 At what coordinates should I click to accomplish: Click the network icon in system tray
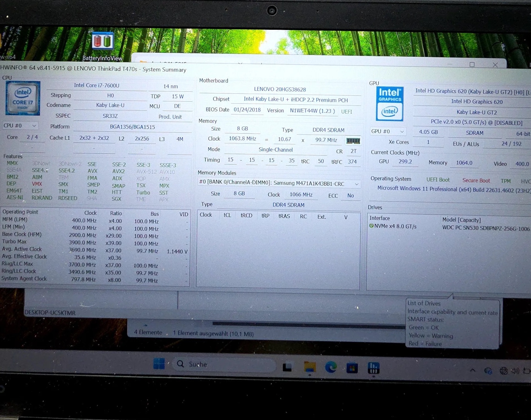[x=503, y=371]
